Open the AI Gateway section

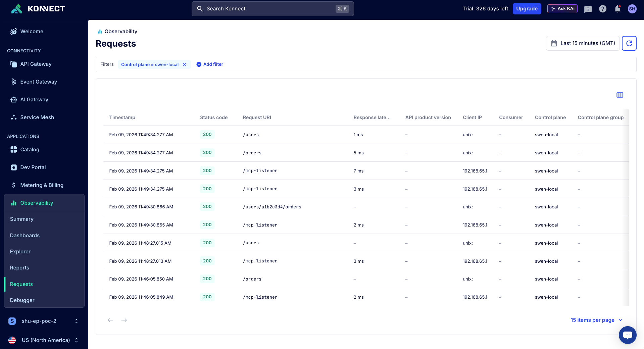click(34, 99)
